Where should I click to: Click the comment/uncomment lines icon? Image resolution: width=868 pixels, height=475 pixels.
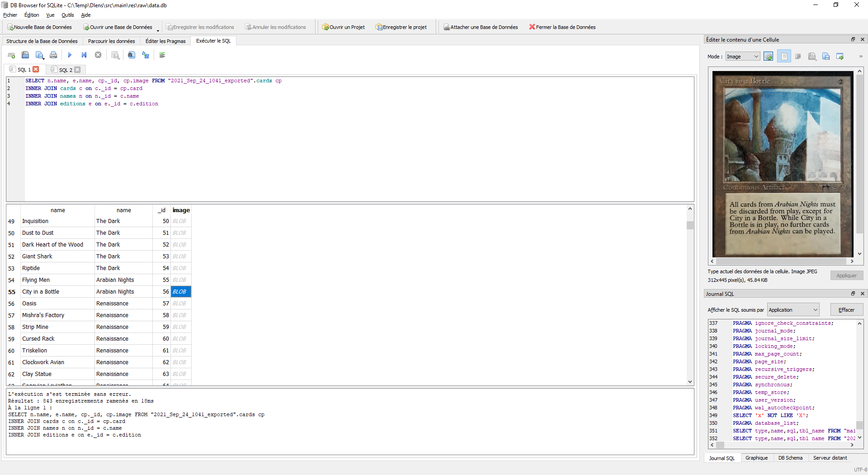click(x=162, y=55)
